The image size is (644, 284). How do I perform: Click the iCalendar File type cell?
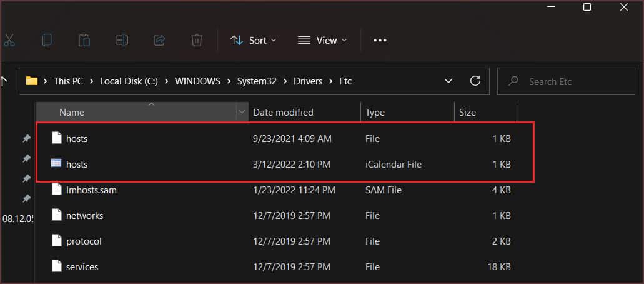394,165
